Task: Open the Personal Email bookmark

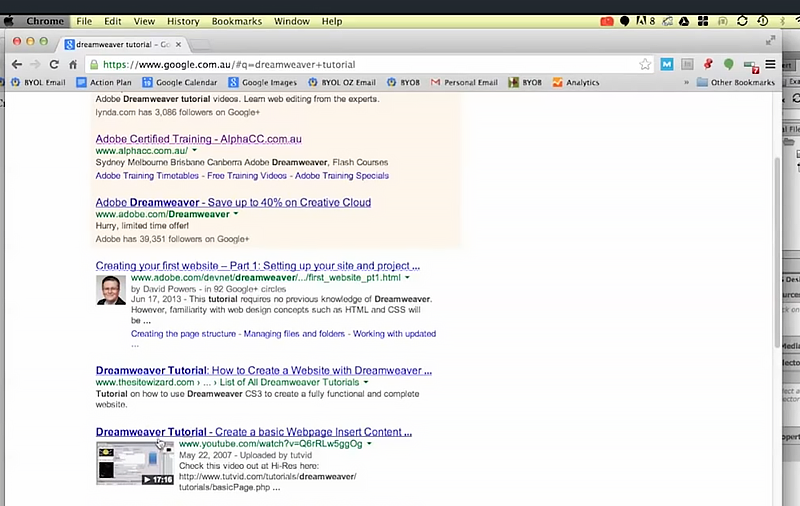Action: 464,82
